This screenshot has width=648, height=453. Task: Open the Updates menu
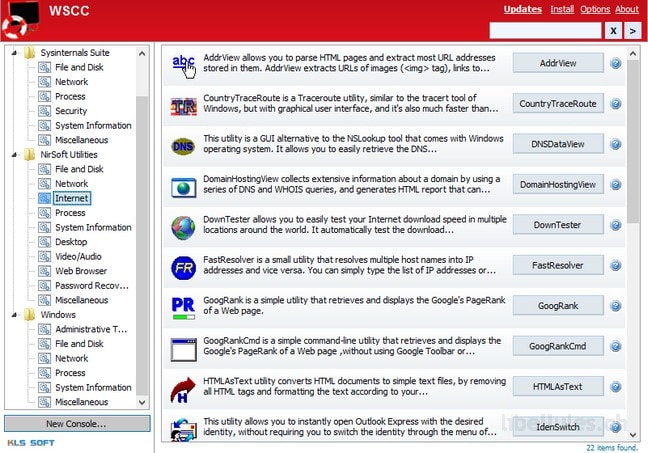tap(522, 9)
